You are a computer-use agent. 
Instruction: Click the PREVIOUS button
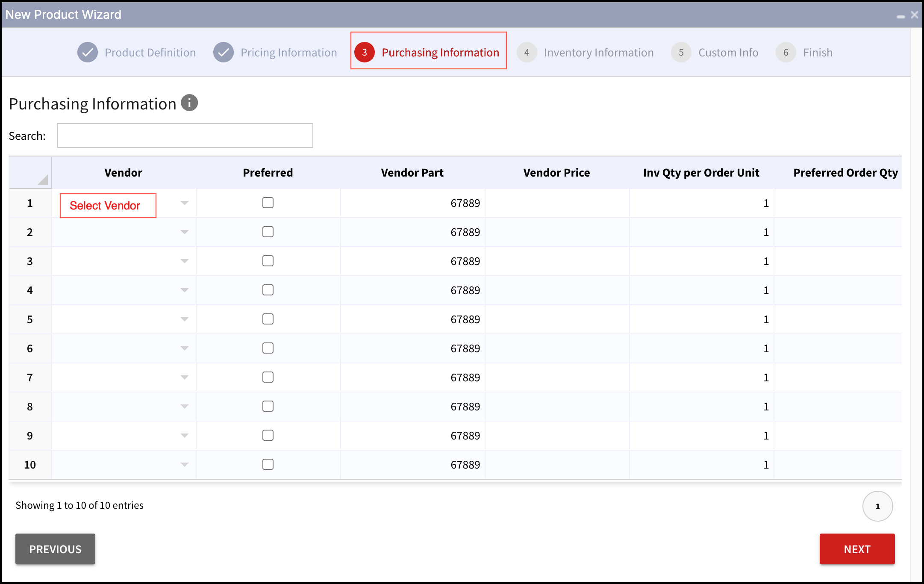(55, 549)
